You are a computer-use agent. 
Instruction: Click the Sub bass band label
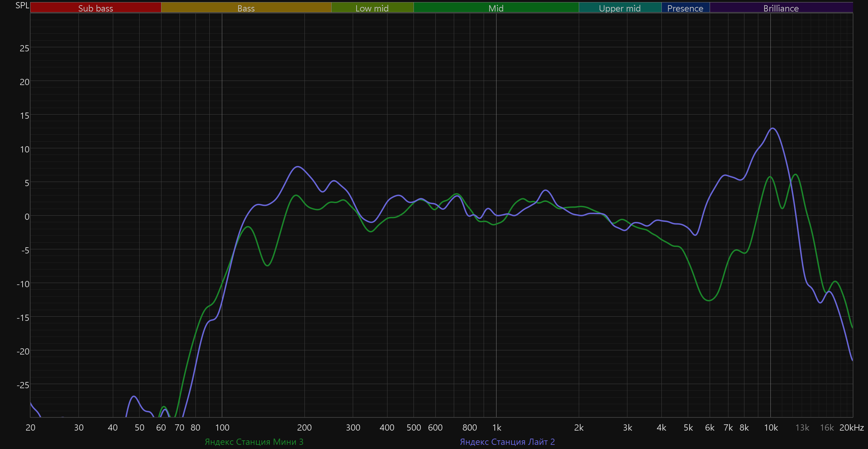[95, 8]
